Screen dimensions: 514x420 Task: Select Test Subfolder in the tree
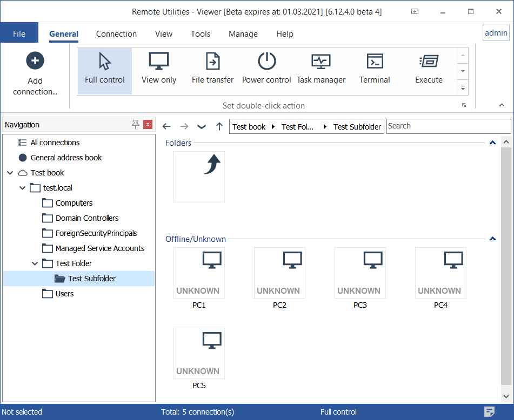tap(79, 279)
